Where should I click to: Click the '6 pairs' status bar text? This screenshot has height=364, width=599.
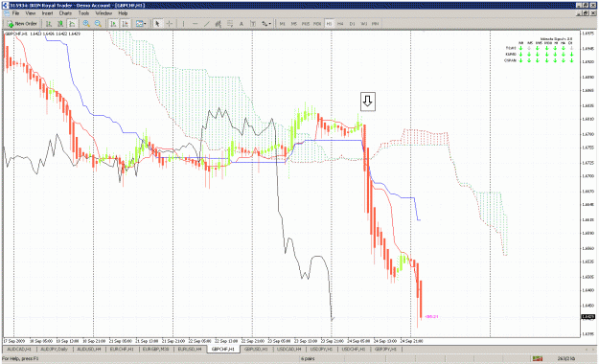pyautogui.click(x=308, y=358)
